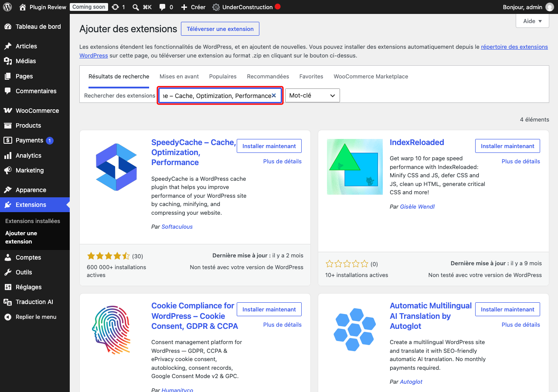
Task: Click the SpeedyCache plugin logo thumbnail
Action: tap(116, 167)
